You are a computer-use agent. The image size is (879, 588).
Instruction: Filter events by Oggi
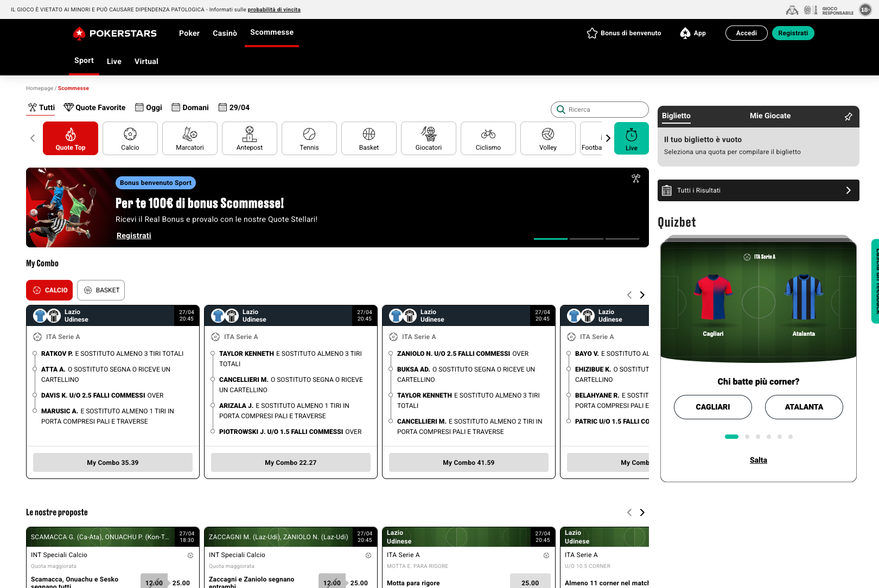point(149,107)
